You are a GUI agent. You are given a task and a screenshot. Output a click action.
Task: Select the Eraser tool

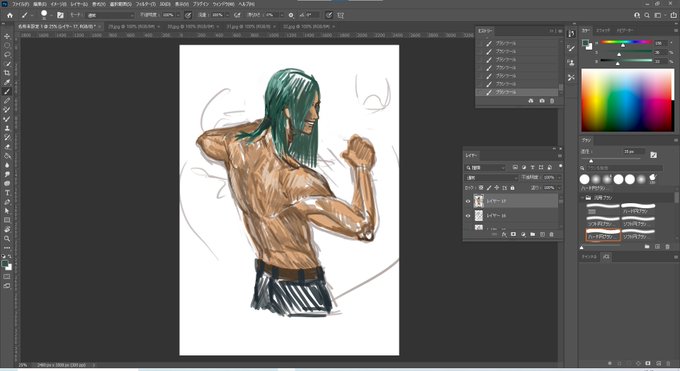coord(7,147)
